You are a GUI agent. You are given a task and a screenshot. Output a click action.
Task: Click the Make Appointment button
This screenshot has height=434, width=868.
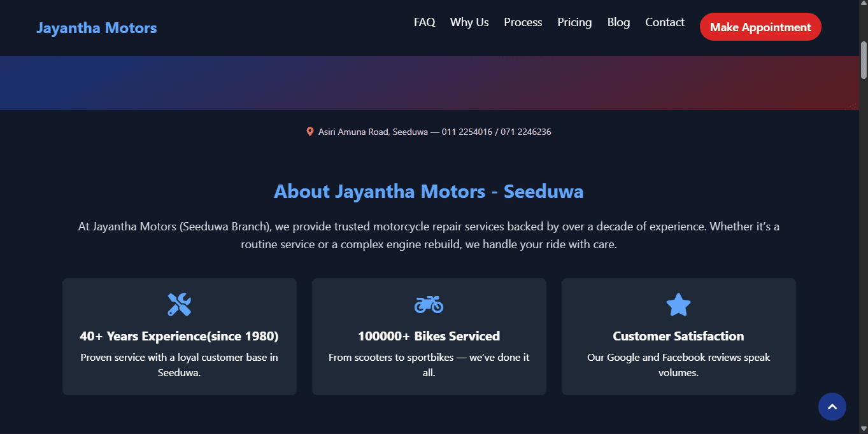tap(760, 27)
